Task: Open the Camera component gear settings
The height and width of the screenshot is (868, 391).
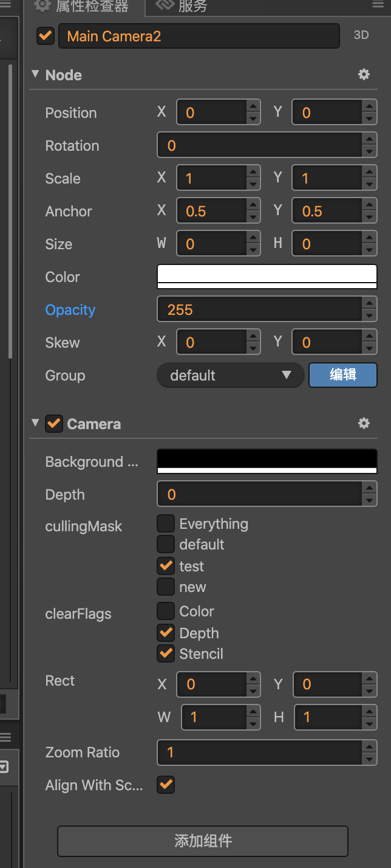Action: (x=364, y=424)
